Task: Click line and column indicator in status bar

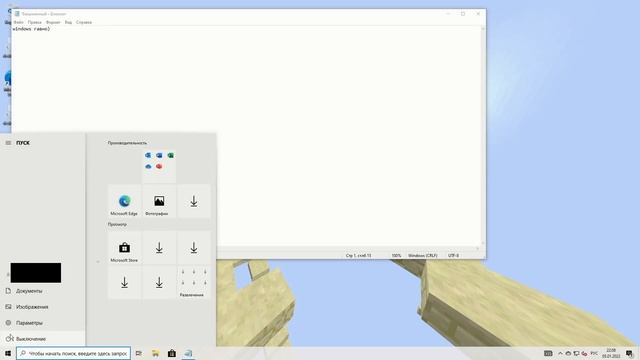Action: pyautogui.click(x=359, y=256)
